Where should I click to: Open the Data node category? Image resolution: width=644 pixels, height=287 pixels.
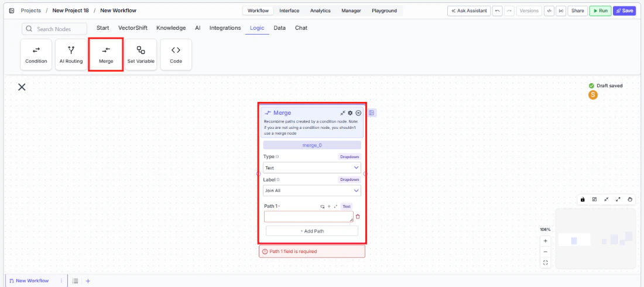click(x=280, y=28)
